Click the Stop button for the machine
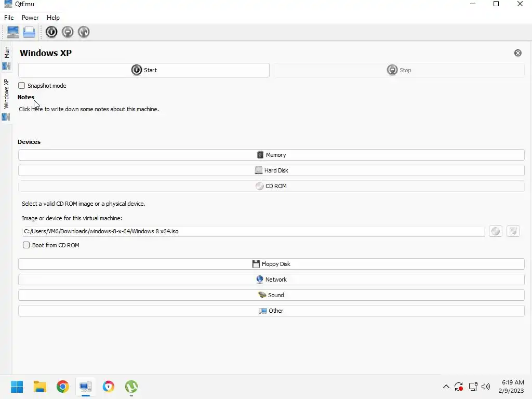 (x=399, y=70)
